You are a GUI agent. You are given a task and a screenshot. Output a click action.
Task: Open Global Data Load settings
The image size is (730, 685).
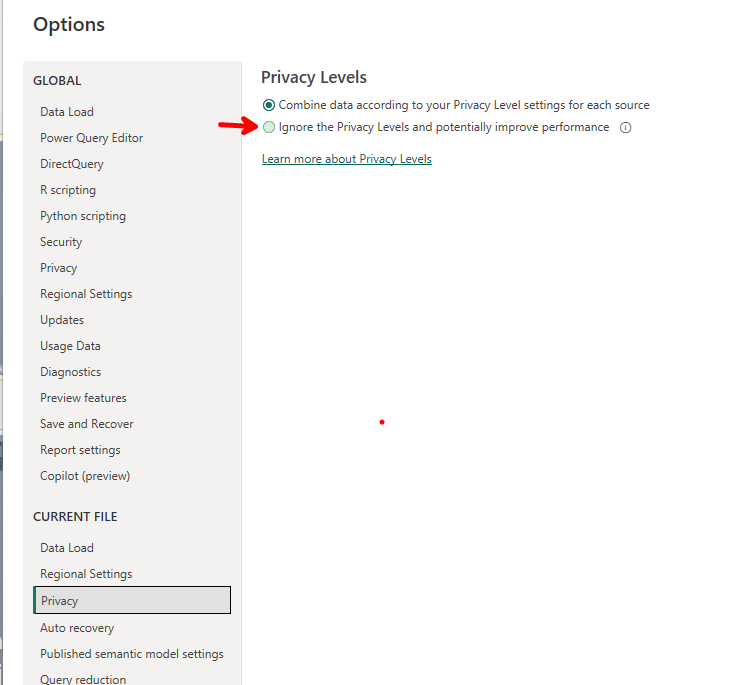[x=67, y=112]
